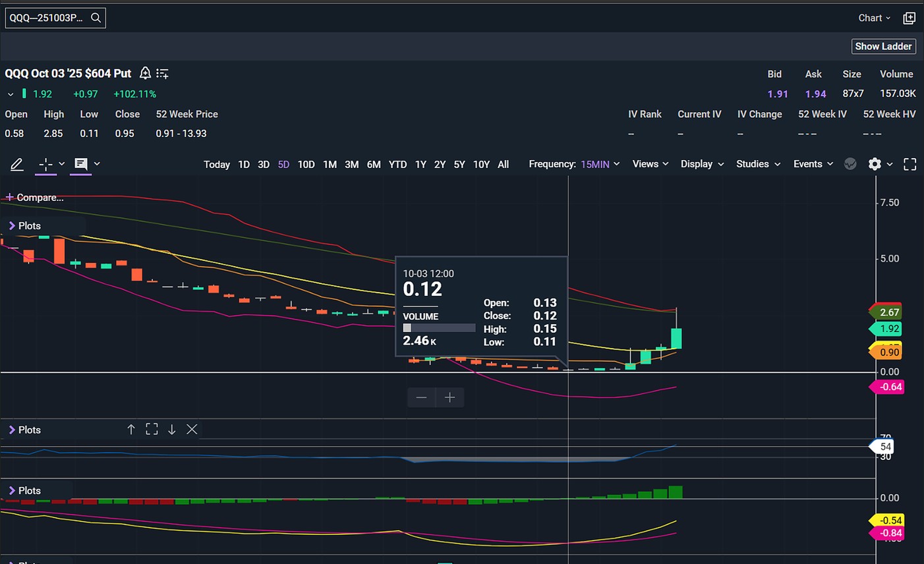The width and height of the screenshot is (924, 564).
Task: Expand the top Plots panel
Action: coord(12,226)
